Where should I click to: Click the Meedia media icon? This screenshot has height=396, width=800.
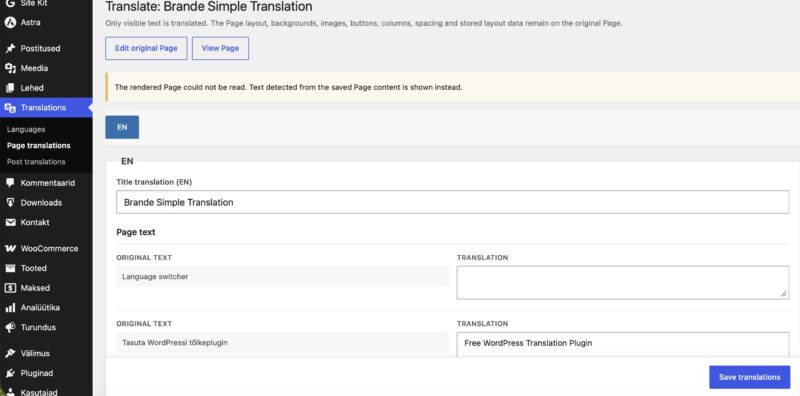10,68
